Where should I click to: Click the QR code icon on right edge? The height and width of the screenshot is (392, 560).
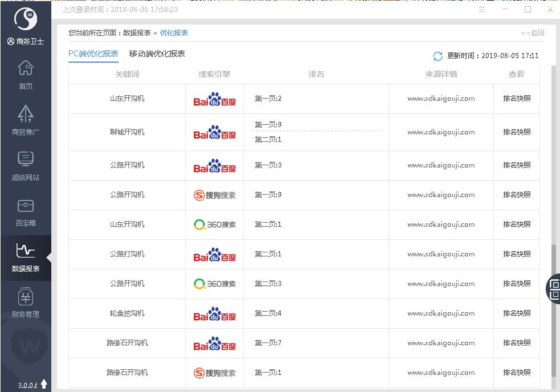pyautogui.click(x=554, y=288)
